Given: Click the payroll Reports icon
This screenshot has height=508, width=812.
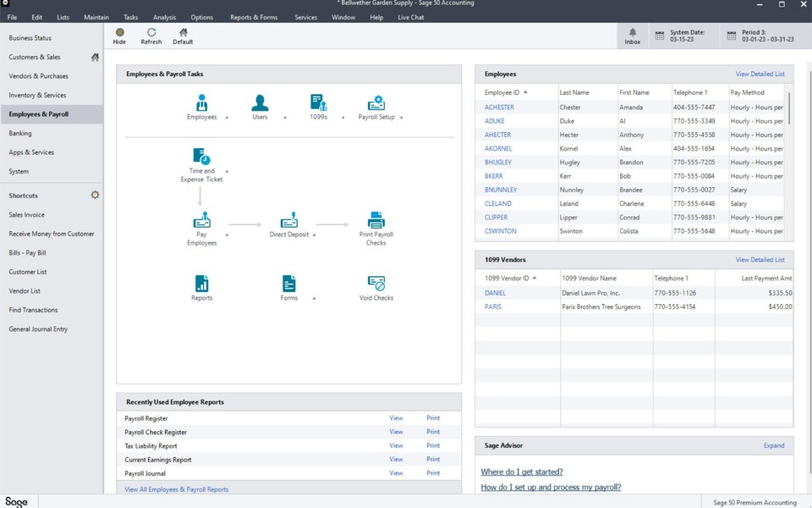Looking at the screenshot, I should pyautogui.click(x=201, y=284).
